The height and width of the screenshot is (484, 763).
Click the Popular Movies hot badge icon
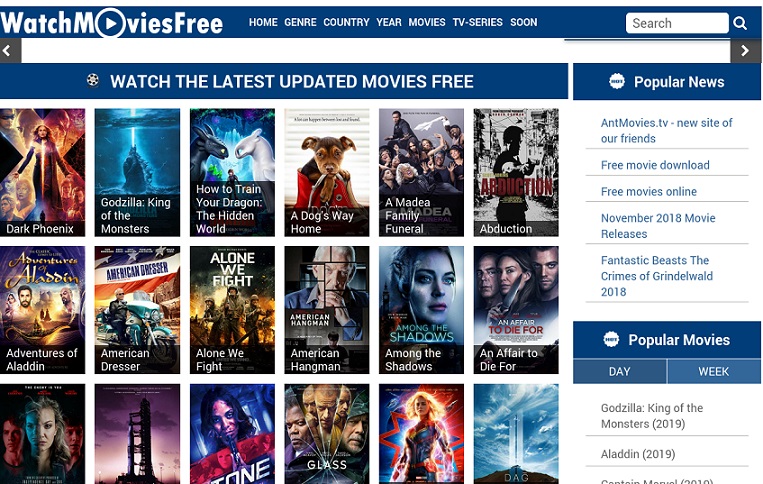pyautogui.click(x=611, y=339)
